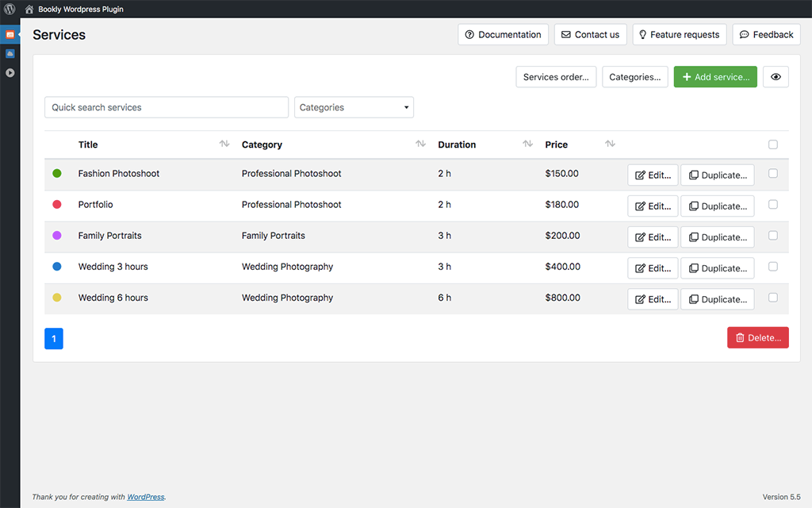Click the play circle sidebar icon
Screen dimensions: 812x508
pyautogui.click(x=10, y=72)
